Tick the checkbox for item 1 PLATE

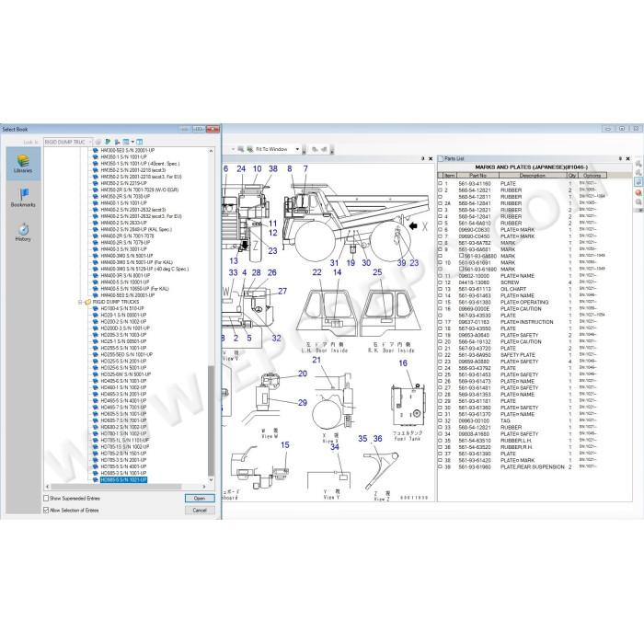(x=441, y=184)
